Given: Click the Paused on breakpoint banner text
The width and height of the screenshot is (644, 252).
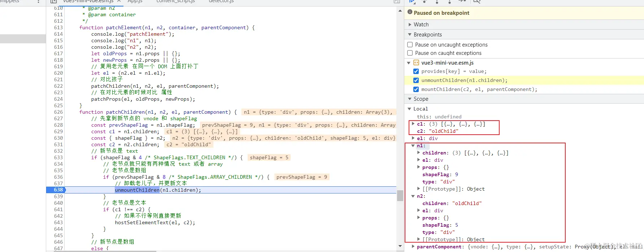Looking at the screenshot, I should point(441,13).
